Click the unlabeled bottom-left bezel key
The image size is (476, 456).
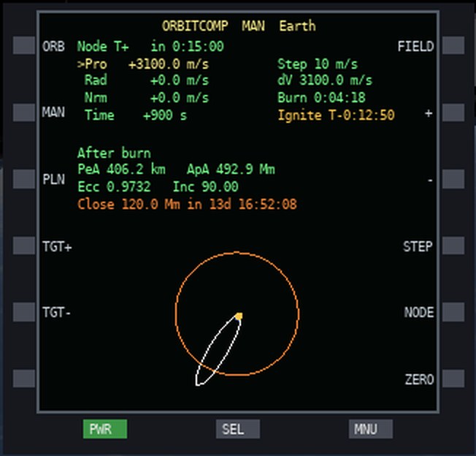click(x=24, y=379)
